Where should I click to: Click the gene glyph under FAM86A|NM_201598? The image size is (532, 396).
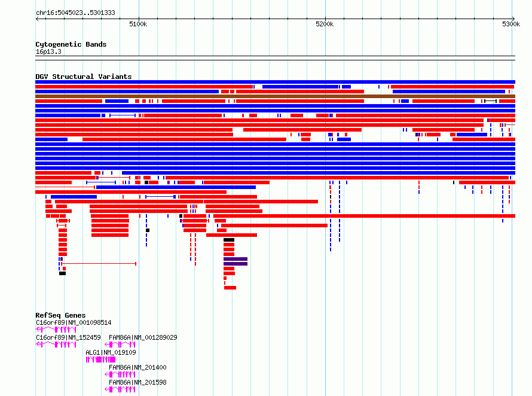tap(120, 389)
